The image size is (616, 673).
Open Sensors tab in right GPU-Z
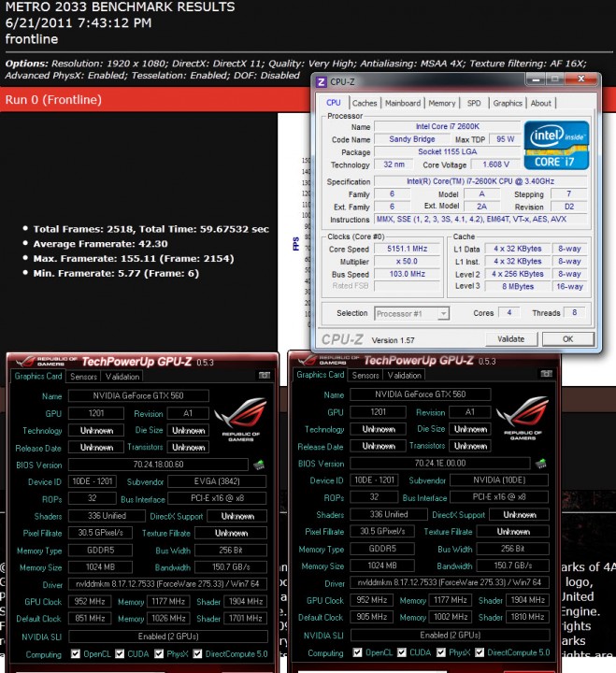point(365,375)
